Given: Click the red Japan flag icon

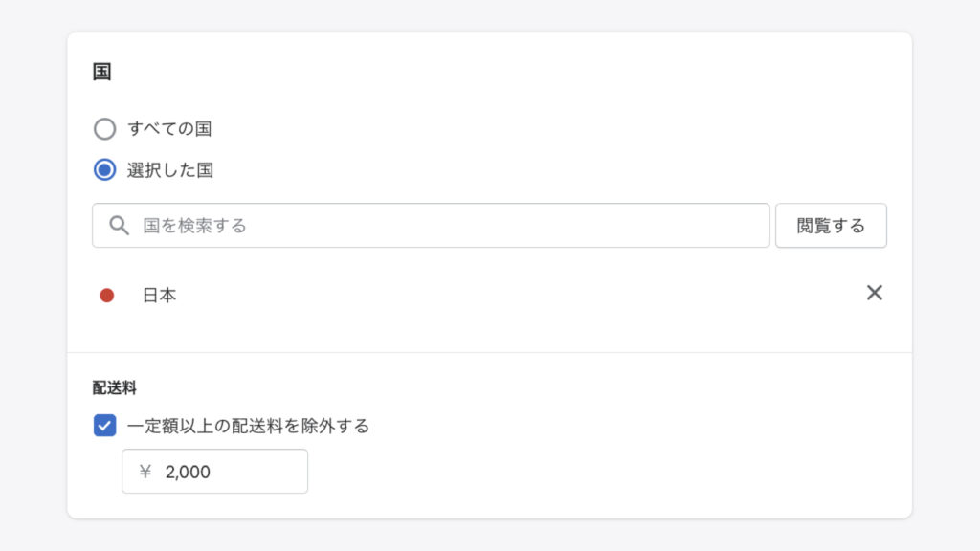Looking at the screenshot, I should 107,295.
